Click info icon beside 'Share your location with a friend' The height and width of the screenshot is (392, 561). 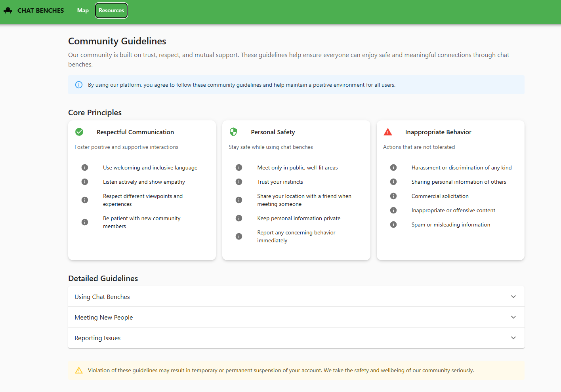pyautogui.click(x=239, y=200)
